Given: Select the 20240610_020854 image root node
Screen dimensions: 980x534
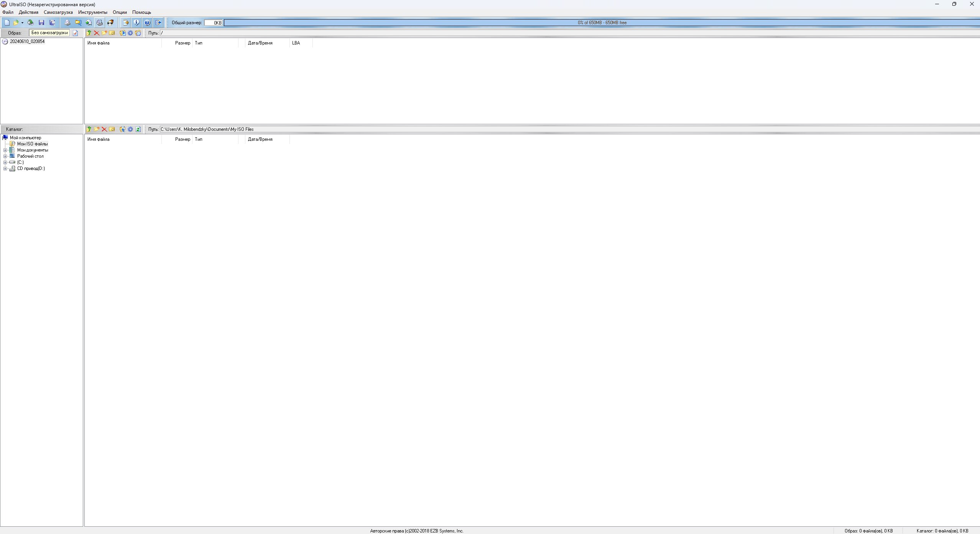Looking at the screenshot, I should point(27,41).
